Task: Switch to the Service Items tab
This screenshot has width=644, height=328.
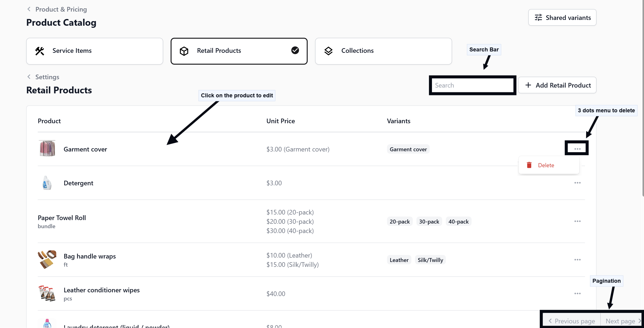Action: 95,51
